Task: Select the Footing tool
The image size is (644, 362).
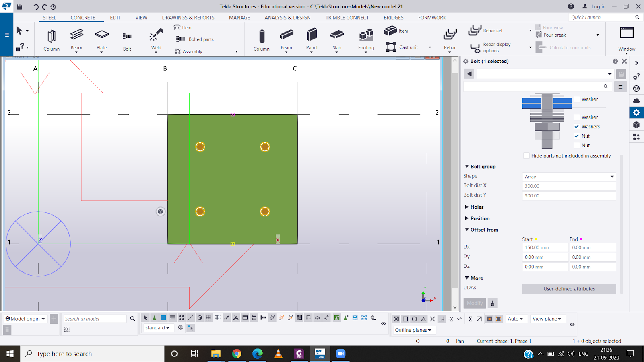Action: pyautogui.click(x=366, y=39)
